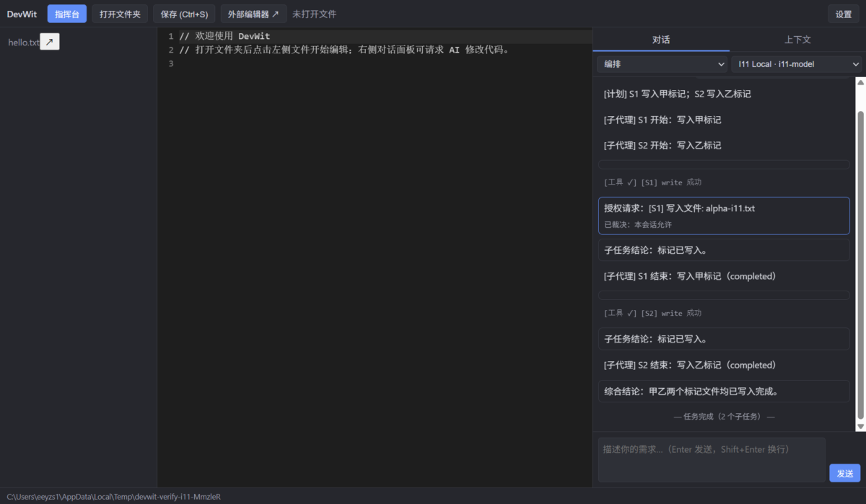Click empty editor line 3 number

(170, 63)
